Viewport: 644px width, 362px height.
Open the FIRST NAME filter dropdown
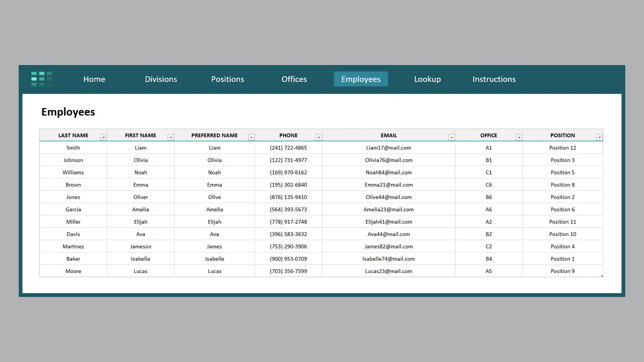[x=171, y=137]
